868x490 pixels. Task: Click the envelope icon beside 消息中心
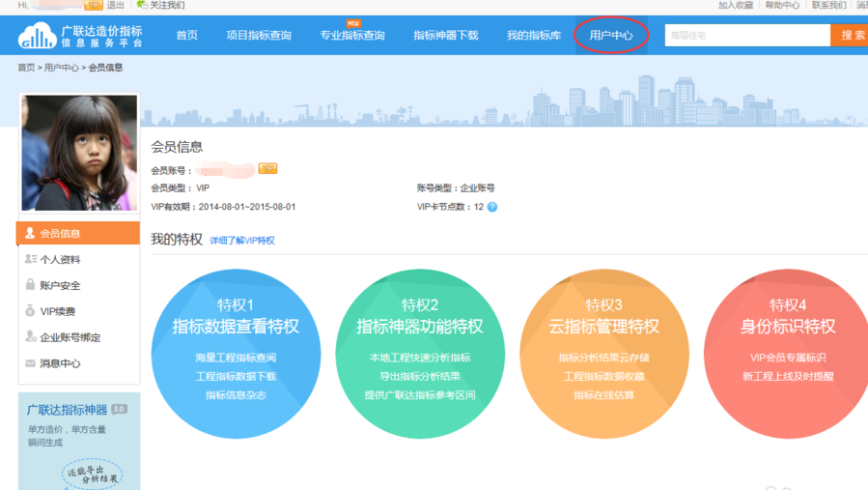click(31, 363)
